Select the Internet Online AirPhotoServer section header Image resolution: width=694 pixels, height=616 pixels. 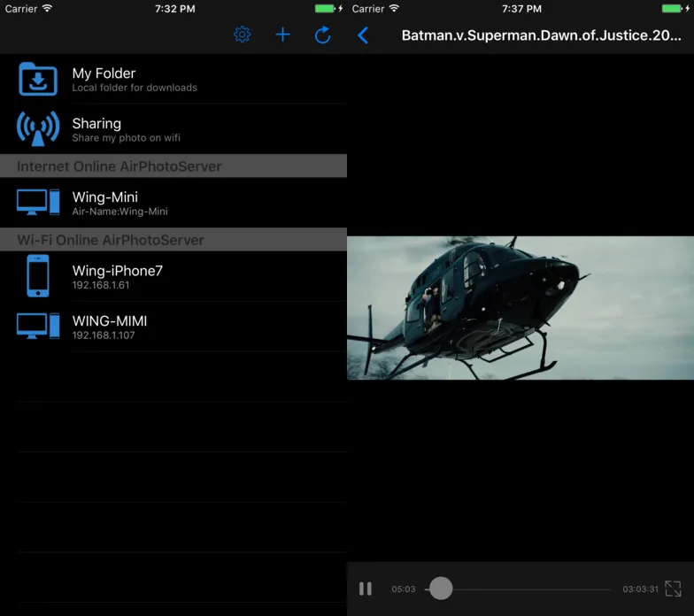(x=173, y=166)
